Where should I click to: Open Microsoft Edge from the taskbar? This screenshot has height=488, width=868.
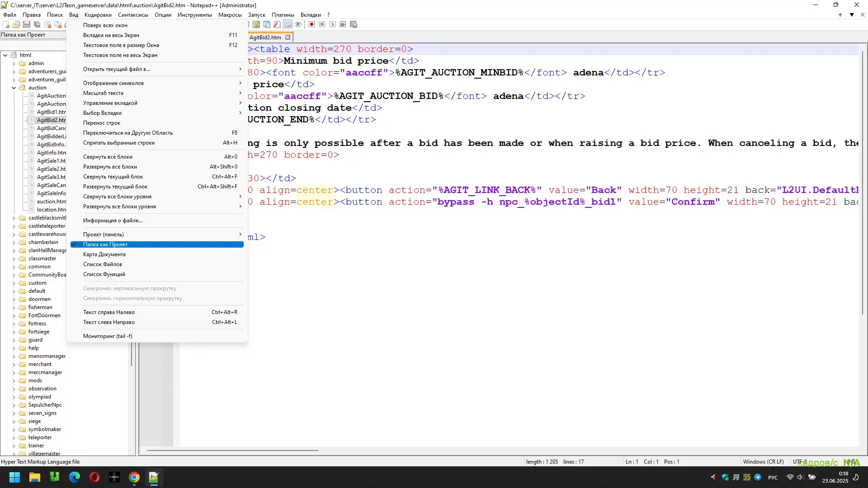click(x=75, y=477)
